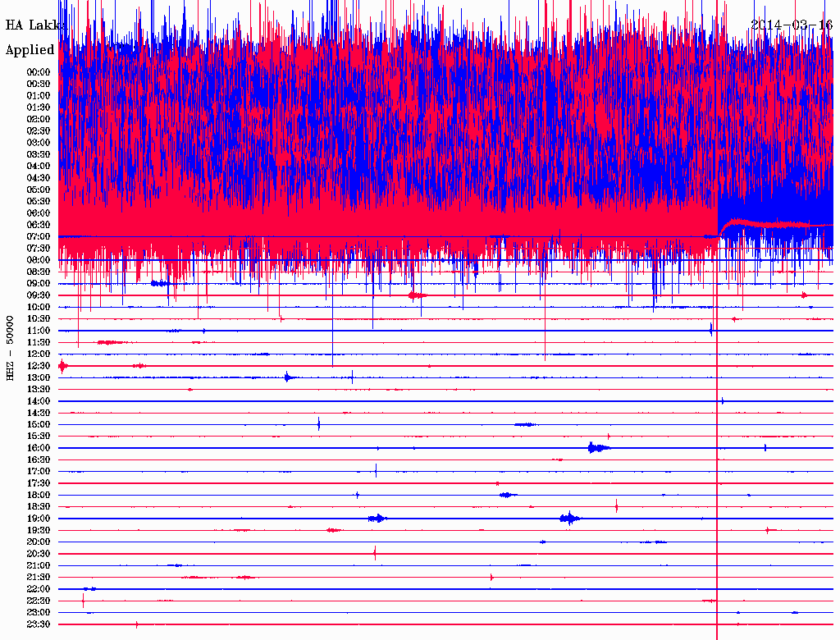This screenshot has height=640, width=840.
Task: Select the 01:00 time label
Action: 39,95
